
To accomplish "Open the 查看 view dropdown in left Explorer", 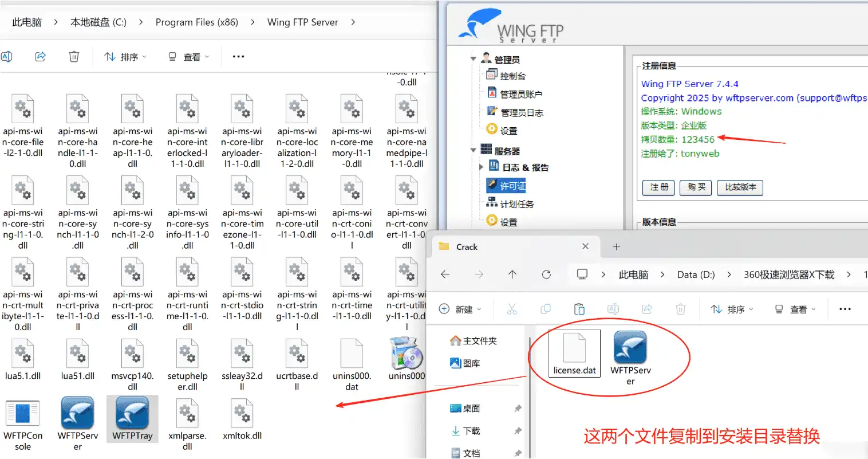I will point(188,57).
